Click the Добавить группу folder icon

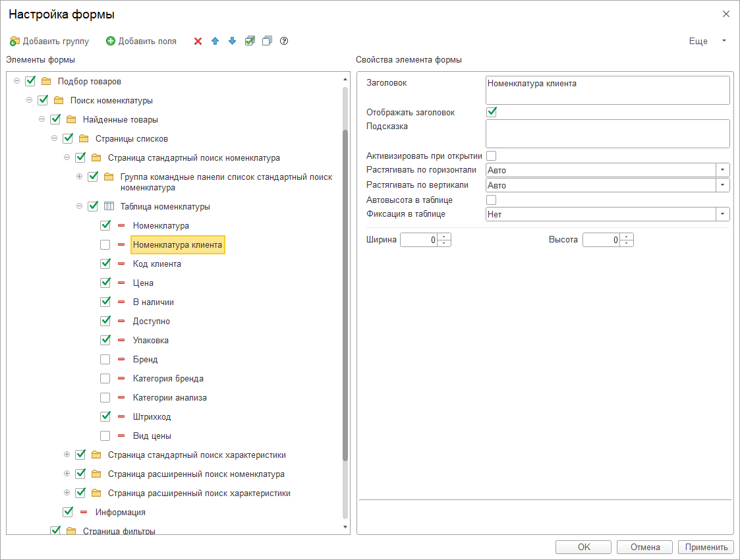[14, 42]
